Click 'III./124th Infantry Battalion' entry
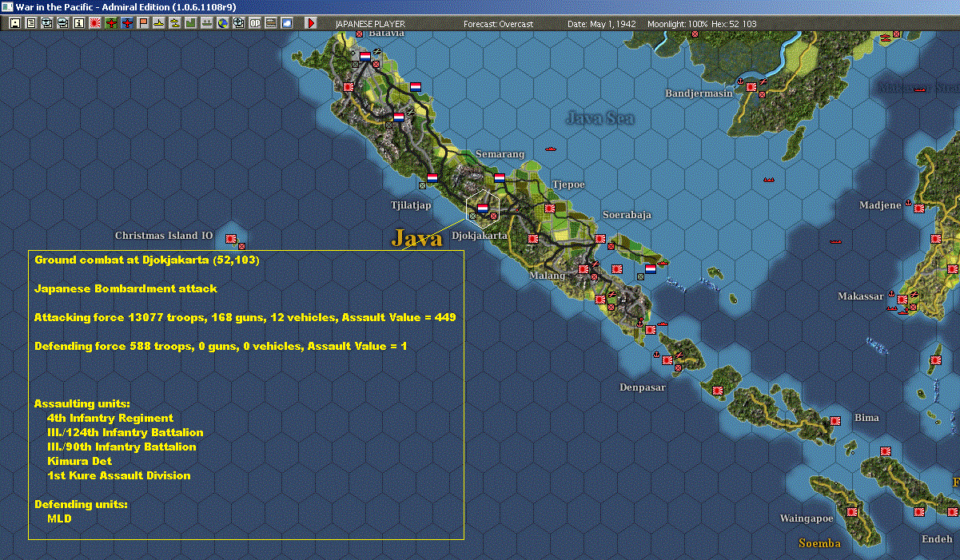The width and height of the screenshot is (960, 560). click(x=125, y=432)
